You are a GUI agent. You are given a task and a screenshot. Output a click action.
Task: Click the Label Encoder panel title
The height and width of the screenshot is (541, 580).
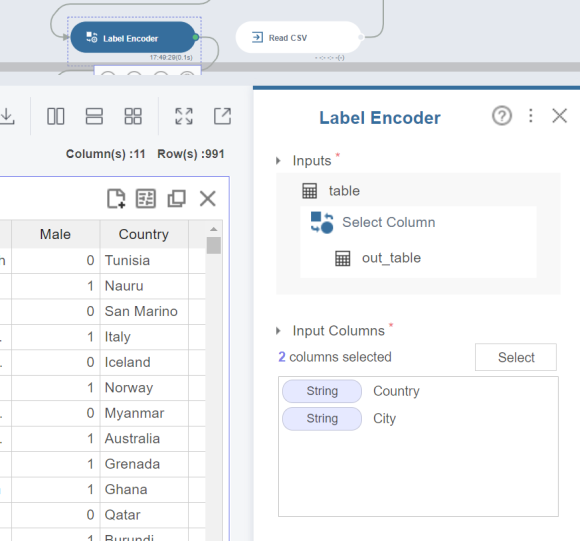pyautogui.click(x=380, y=118)
